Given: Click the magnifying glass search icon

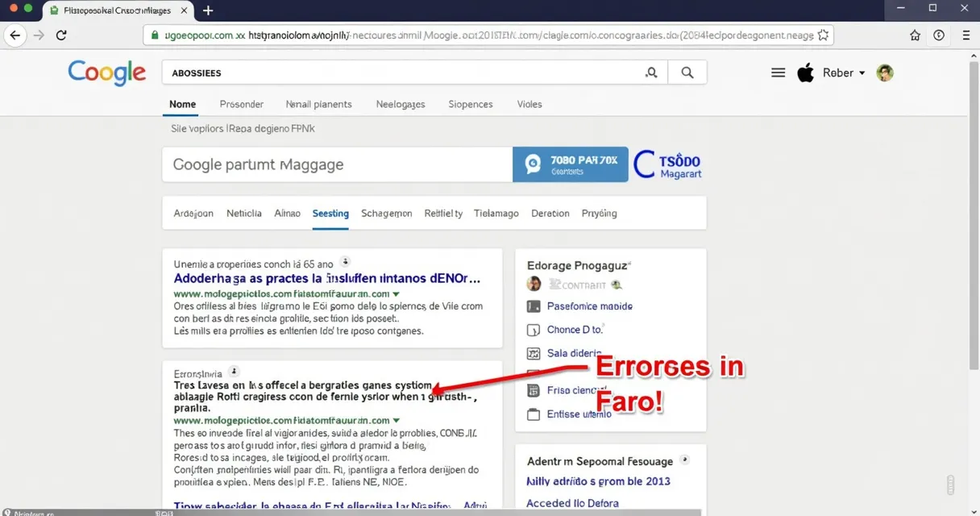Looking at the screenshot, I should [x=687, y=72].
